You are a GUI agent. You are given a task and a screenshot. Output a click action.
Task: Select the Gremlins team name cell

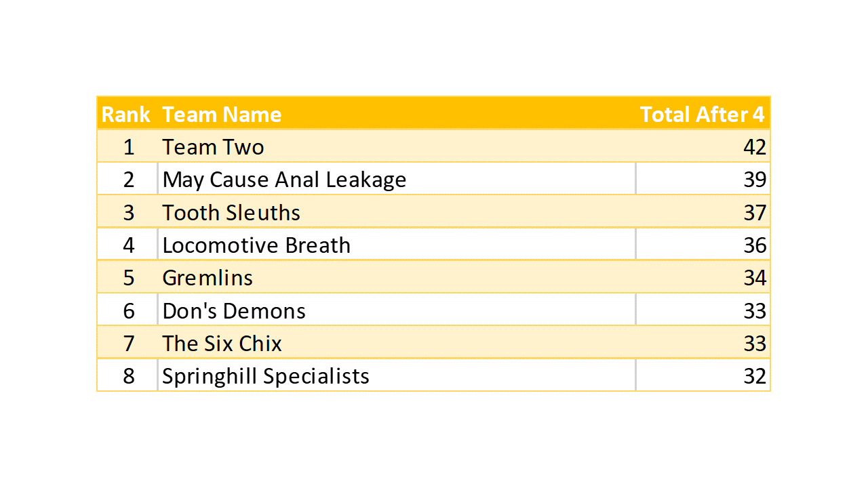click(x=208, y=278)
